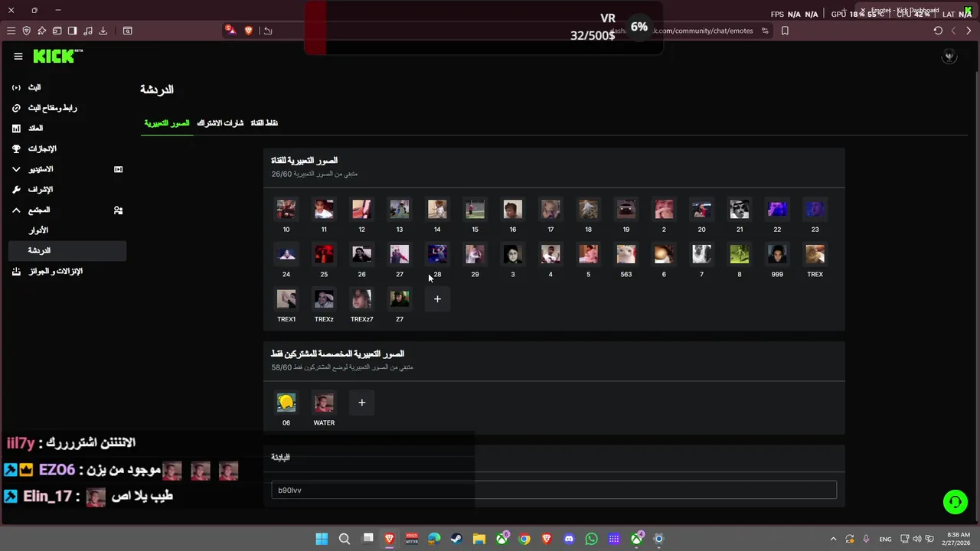Add a new subscriber-only emote plus button
980x551 pixels.
(x=362, y=403)
